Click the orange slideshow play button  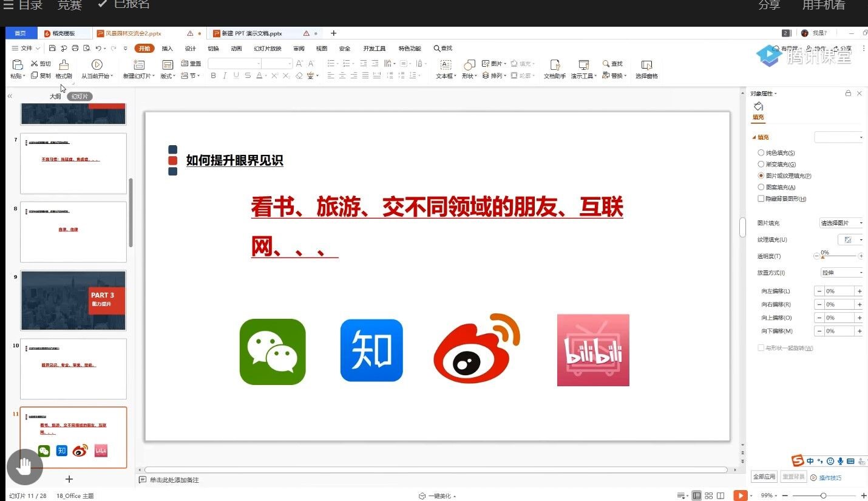[740, 496]
